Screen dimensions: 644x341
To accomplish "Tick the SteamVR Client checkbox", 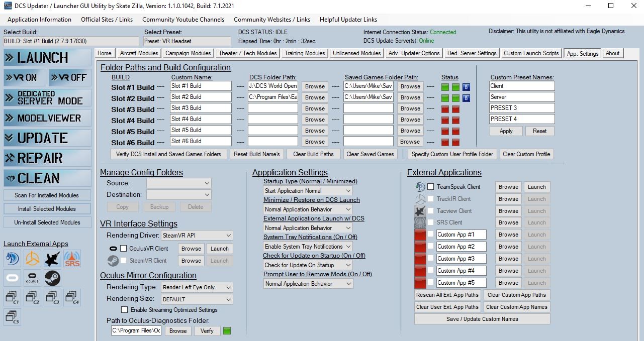I will click(123, 261).
